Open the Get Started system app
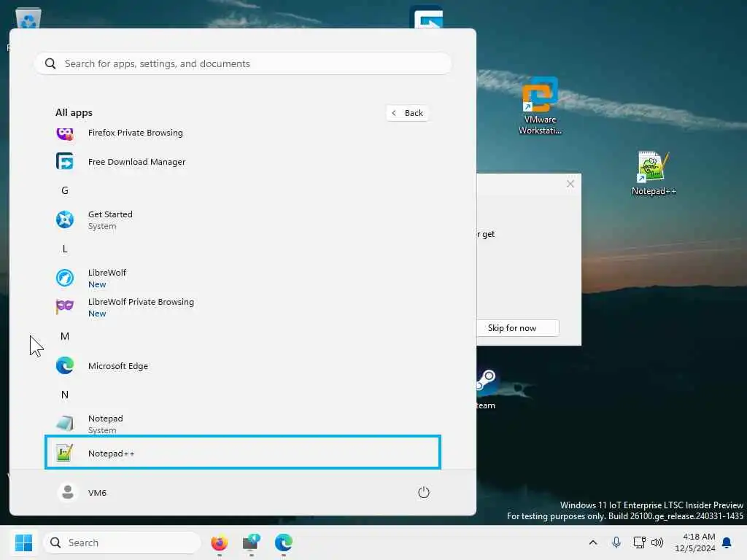The width and height of the screenshot is (747, 560). (x=243, y=220)
